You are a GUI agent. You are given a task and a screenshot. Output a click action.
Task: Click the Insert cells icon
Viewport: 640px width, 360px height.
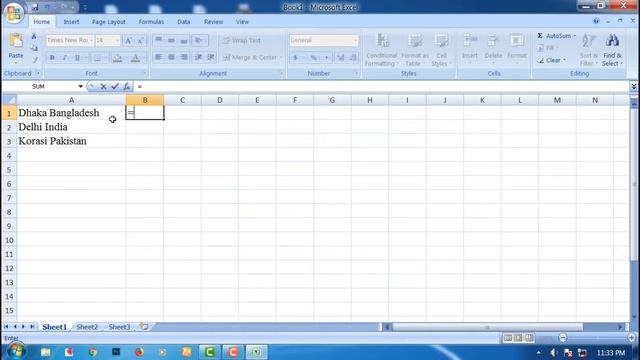point(470,41)
